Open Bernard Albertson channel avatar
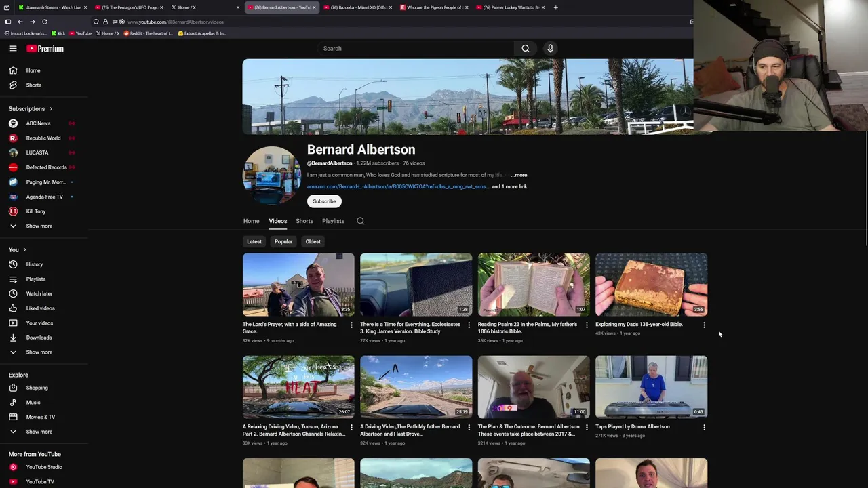This screenshot has height=488, width=868. tap(272, 176)
